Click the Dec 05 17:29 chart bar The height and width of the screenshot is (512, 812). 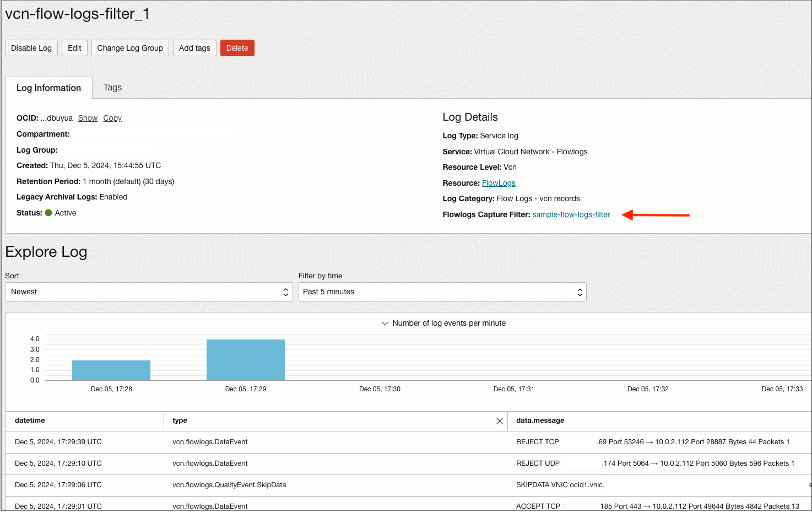(x=245, y=359)
